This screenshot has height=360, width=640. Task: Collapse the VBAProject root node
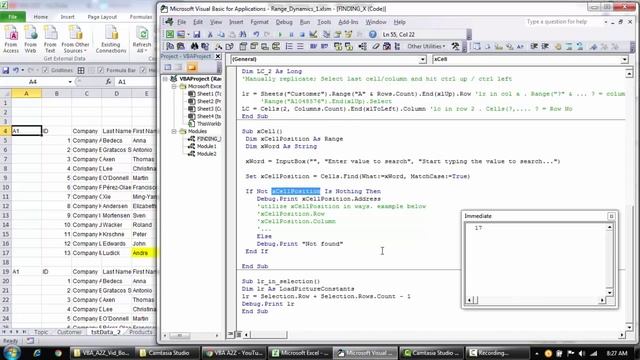tap(165, 79)
